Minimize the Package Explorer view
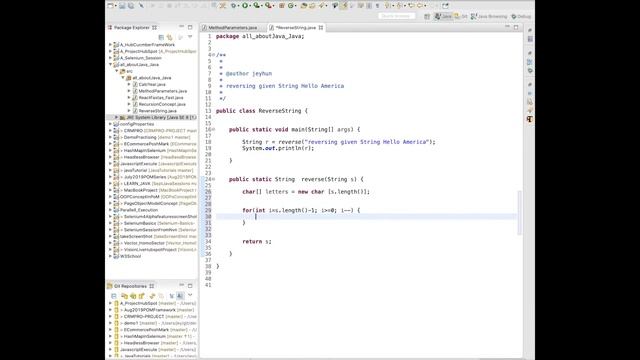Screen dimensions: 640x360 click(182, 27)
